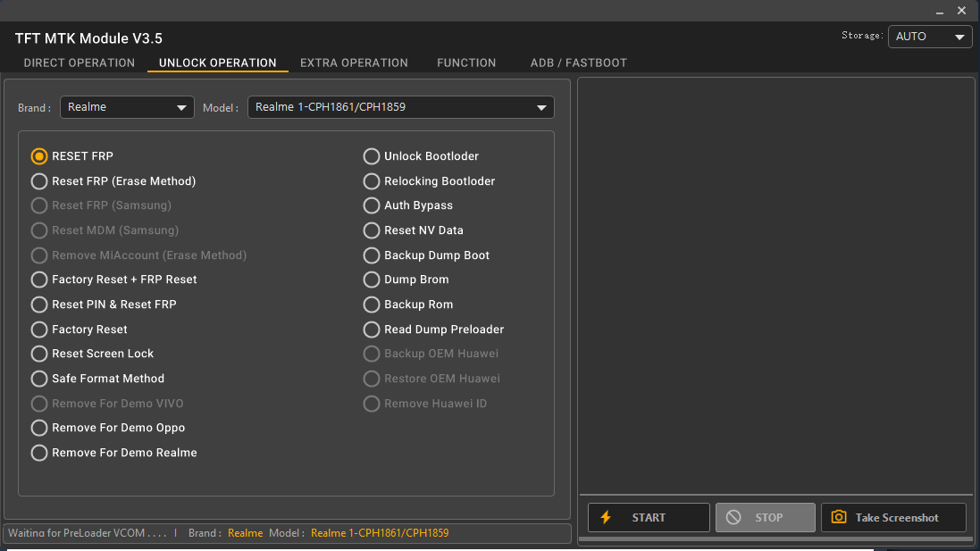Click the STOP button
The height and width of the screenshot is (551, 980).
point(765,517)
